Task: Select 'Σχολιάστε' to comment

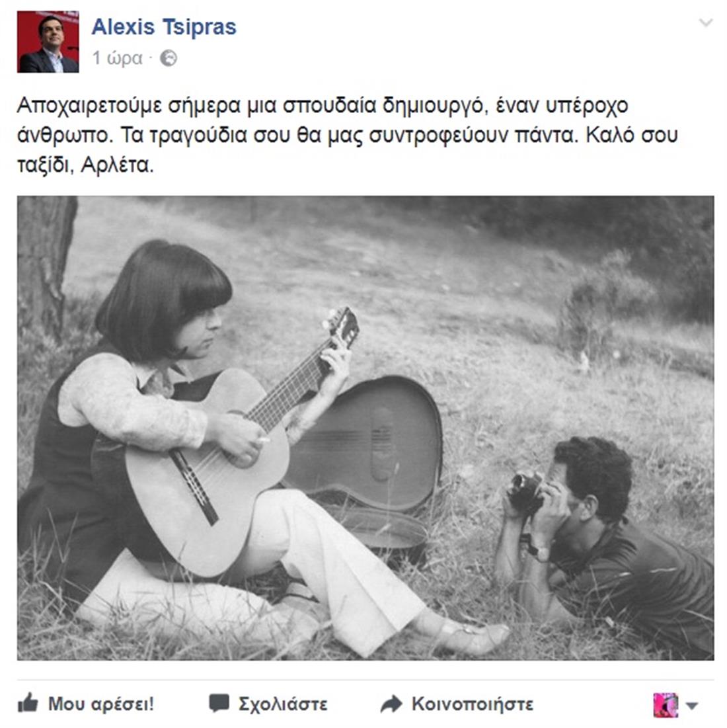Action: click(x=283, y=704)
